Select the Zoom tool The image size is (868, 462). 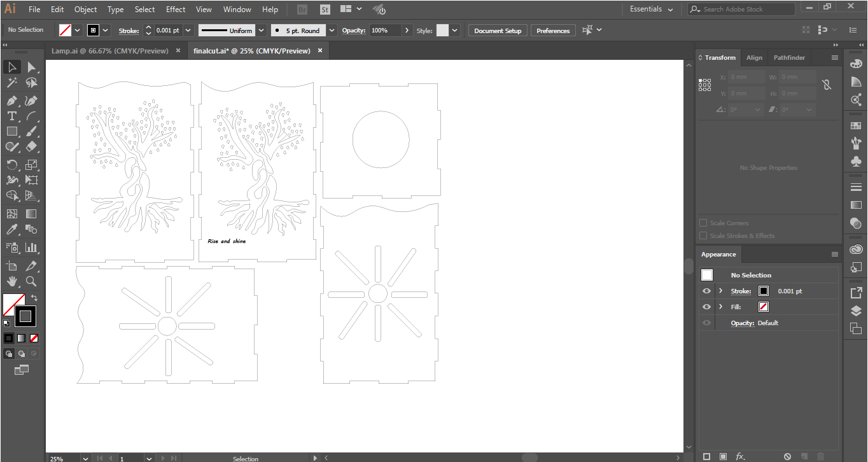coord(31,281)
